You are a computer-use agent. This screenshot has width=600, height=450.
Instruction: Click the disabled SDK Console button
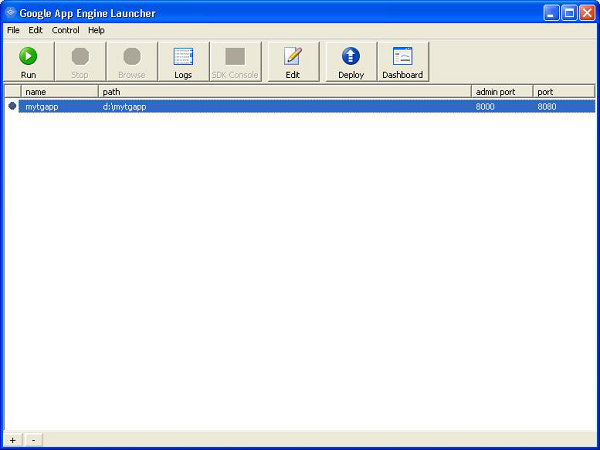pos(235,62)
